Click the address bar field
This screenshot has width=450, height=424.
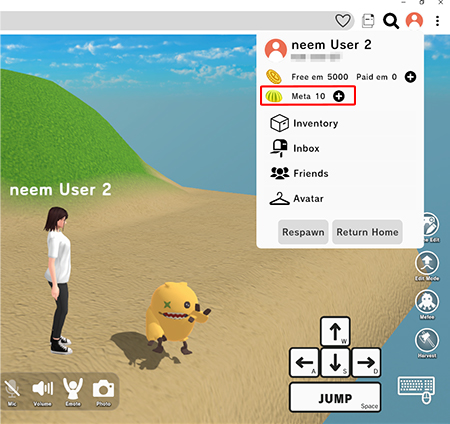pos(167,21)
